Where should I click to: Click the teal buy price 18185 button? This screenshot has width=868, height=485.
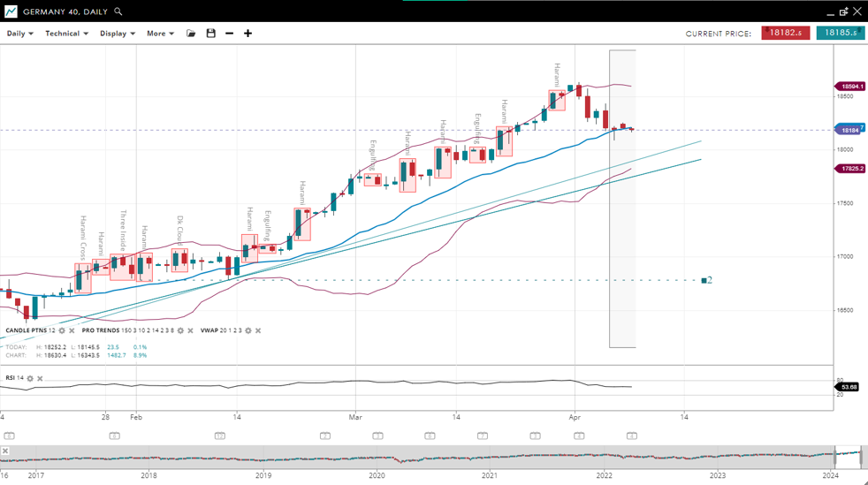tap(840, 33)
